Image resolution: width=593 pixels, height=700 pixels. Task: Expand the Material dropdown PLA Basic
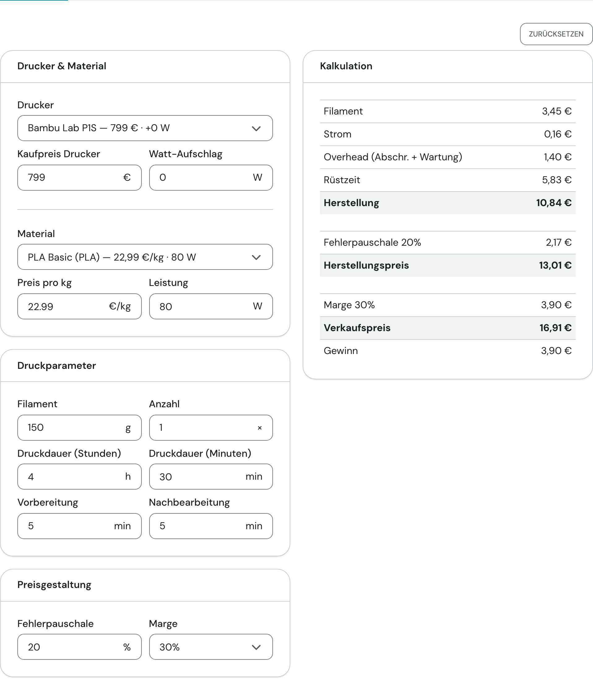pos(145,257)
